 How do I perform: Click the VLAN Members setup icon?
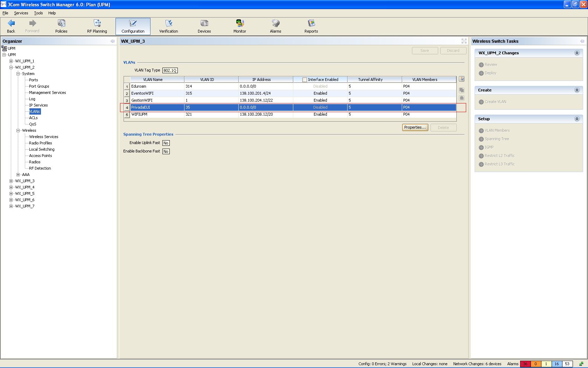click(x=481, y=131)
